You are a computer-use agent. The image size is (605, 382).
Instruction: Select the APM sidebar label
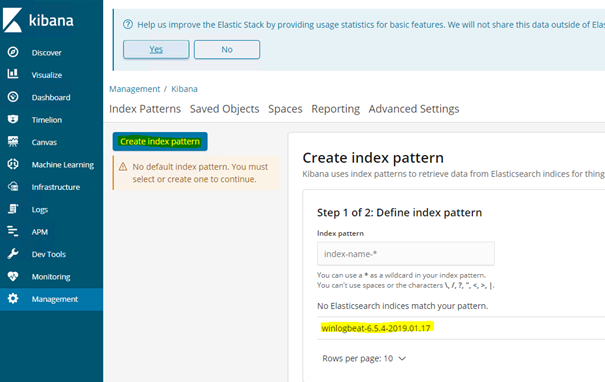click(x=40, y=232)
